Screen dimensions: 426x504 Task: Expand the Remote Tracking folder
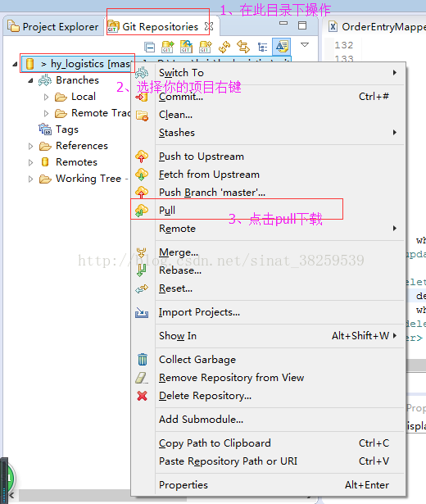[46, 113]
